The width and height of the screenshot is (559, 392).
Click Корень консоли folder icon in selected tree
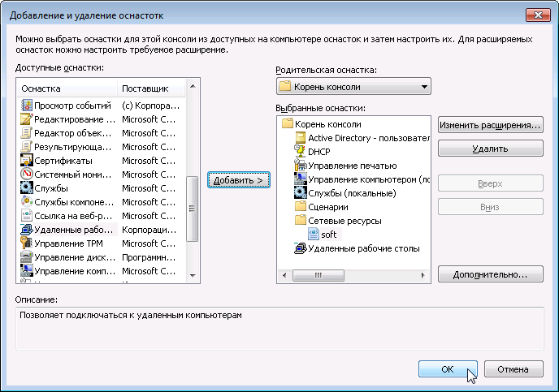(288, 124)
